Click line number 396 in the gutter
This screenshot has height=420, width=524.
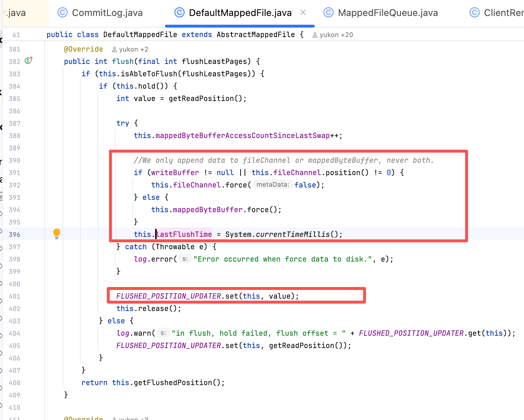15,234
